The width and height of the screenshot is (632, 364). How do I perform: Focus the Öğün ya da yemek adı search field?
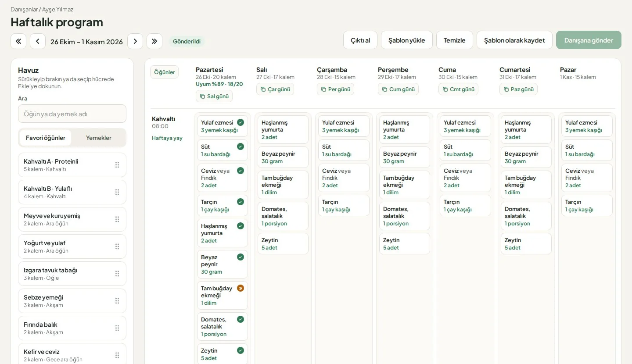(72, 114)
